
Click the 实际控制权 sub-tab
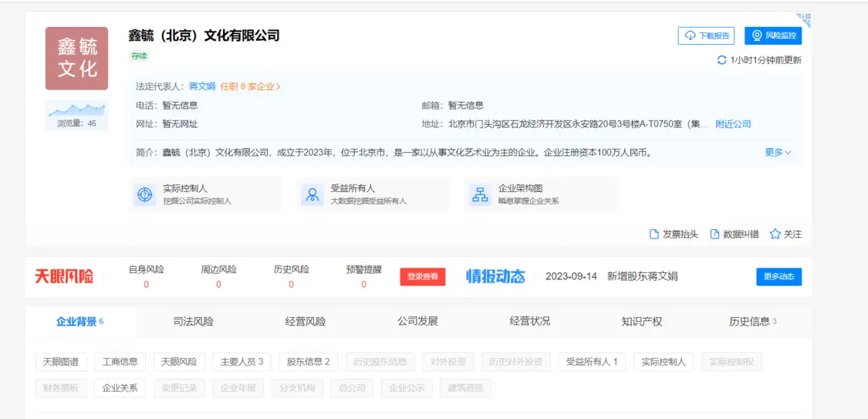click(731, 362)
